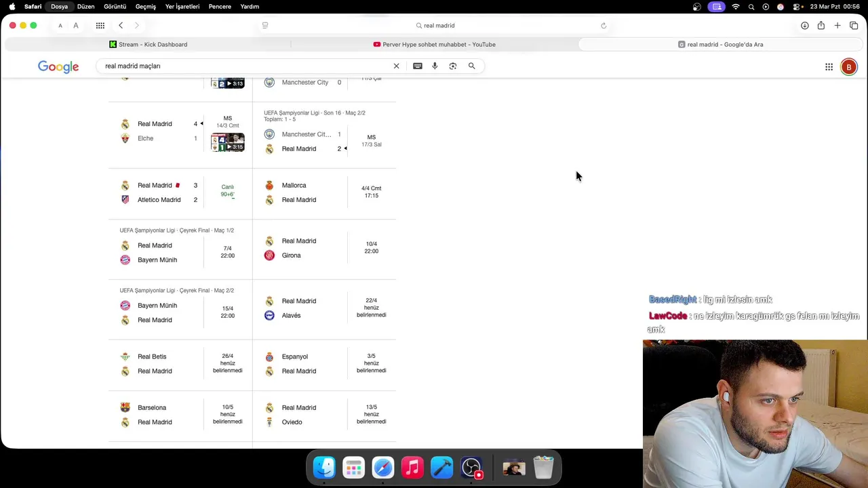
Task: Open Safari's share icon
Action: (821, 25)
